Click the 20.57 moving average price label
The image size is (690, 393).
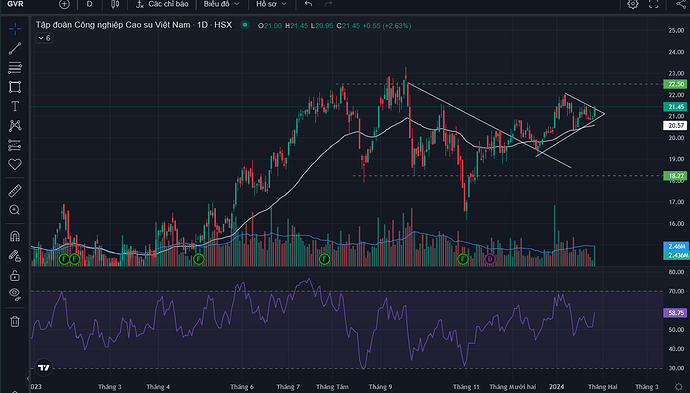(675, 126)
